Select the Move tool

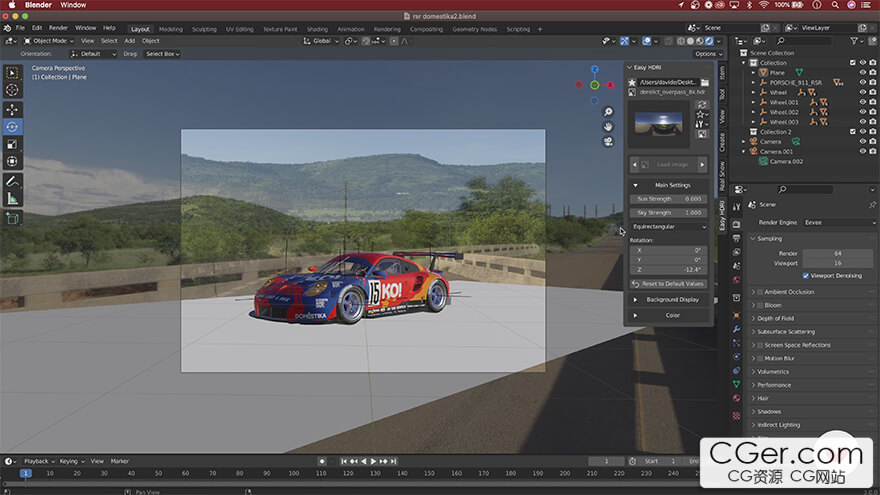(x=12, y=110)
